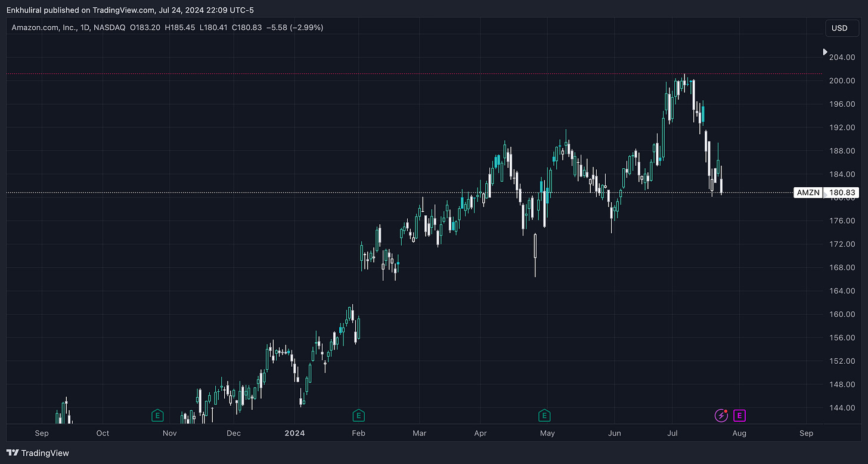This screenshot has height=464, width=868.
Task: Click the 148.00 price axis label
Action: [x=842, y=384]
